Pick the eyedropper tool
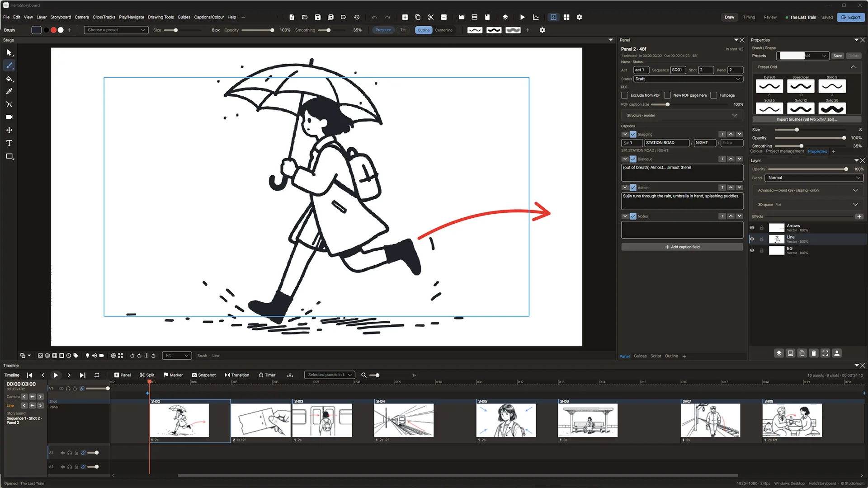 click(x=9, y=91)
